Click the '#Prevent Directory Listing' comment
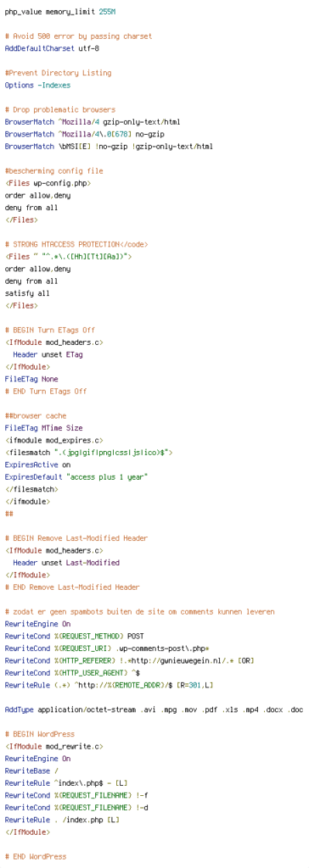 (58, 73)
